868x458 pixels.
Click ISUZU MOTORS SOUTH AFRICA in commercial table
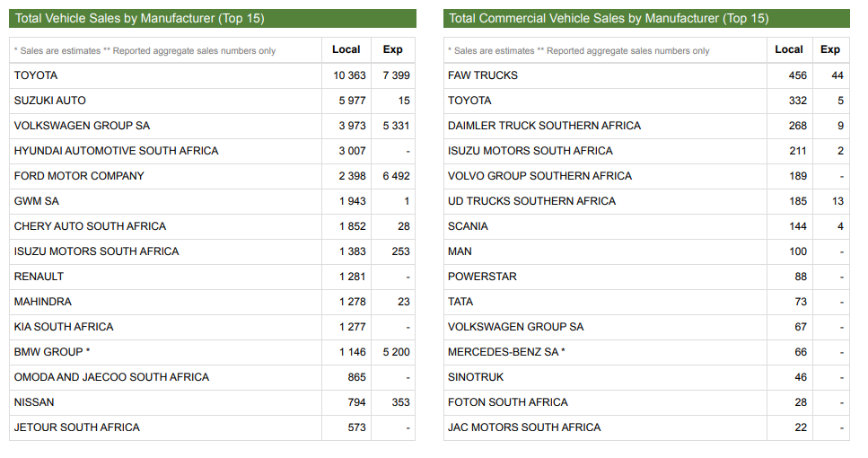[x=530, y=151]
